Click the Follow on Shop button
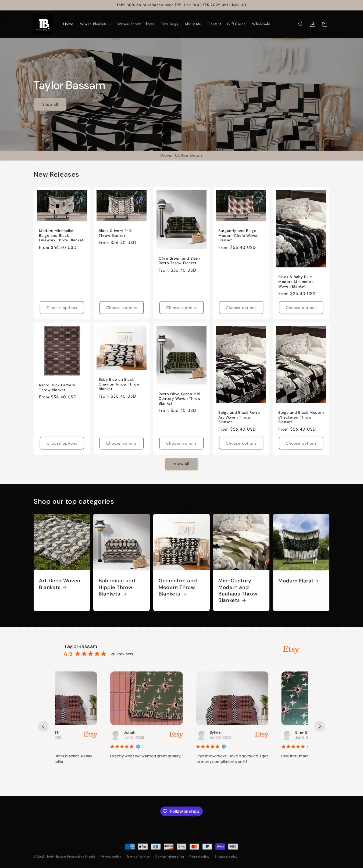The height and width of the screenshot is (868, 363). [181, 811]
